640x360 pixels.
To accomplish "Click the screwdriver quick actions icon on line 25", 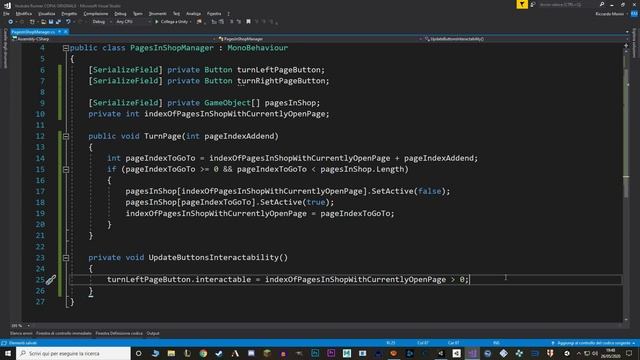I will pos(51,280).
